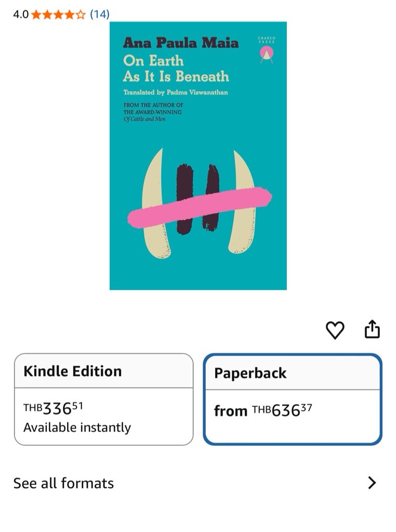
Task: Click the Of Cattle and Men text on cover
Action: [x=144, y=119]
